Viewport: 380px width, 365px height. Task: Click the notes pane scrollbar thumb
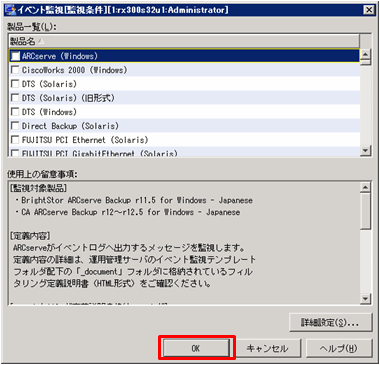(x=366, y=211)
